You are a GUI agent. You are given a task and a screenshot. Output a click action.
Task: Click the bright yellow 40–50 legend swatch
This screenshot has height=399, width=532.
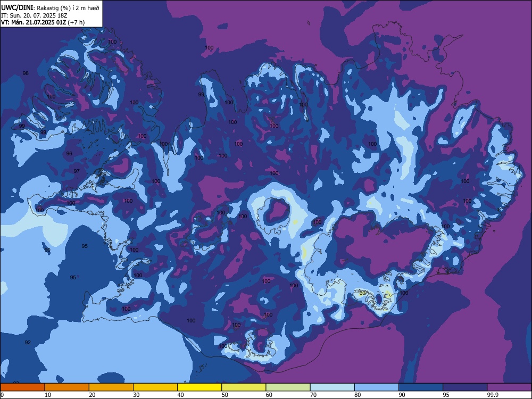199,387
